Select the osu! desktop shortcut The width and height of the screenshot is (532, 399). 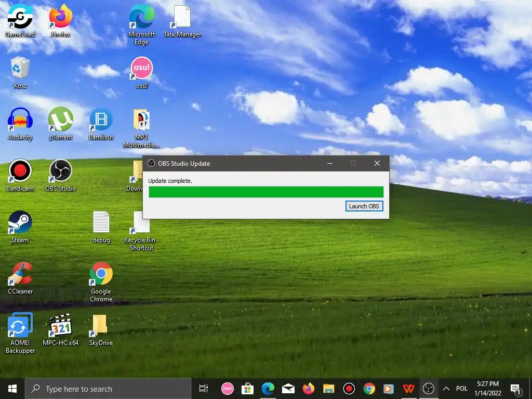pos(142,73)
